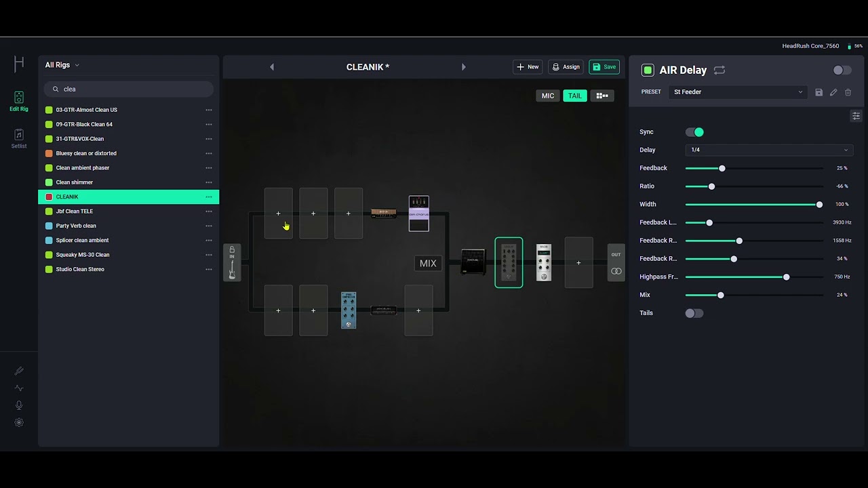Image resolution: width=868 pixels, height=488 pixels.
Task: Select the MIX block
Action: pos(428,263)
